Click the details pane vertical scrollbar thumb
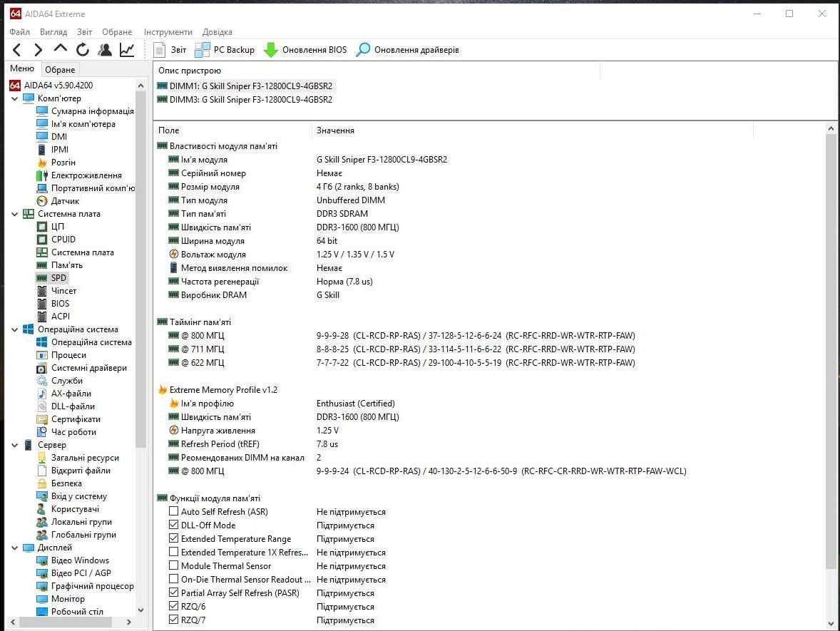840x631 pixels. [x=831, y=352]
